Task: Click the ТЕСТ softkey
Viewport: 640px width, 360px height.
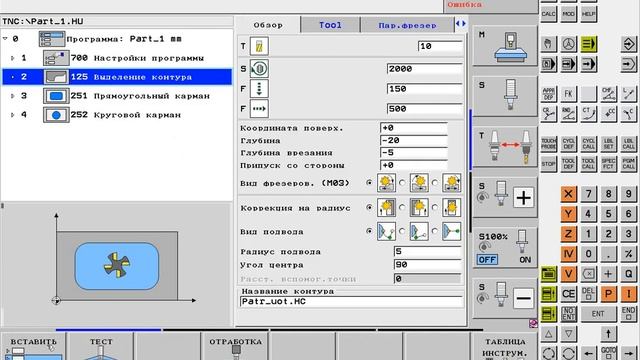Action: 101,347
